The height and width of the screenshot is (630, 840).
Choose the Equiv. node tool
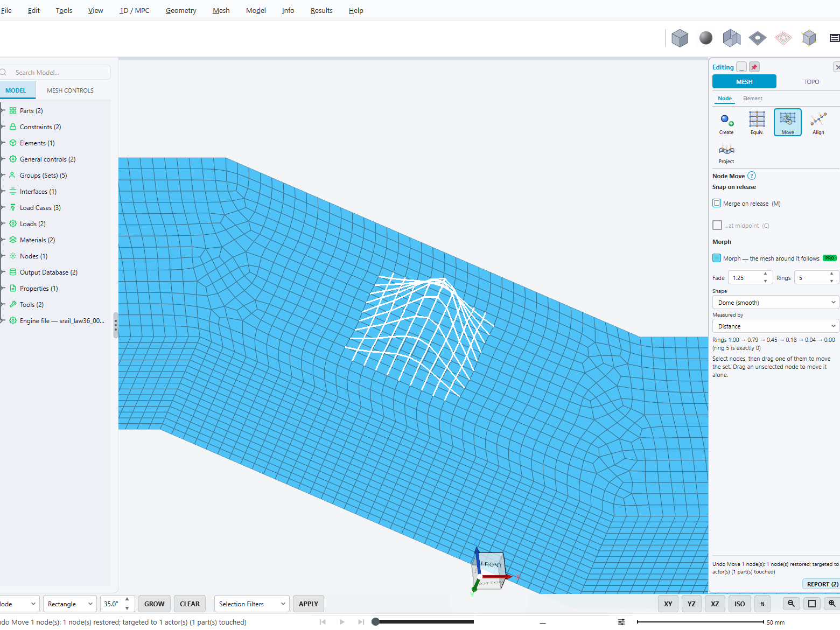coord(757,123)
